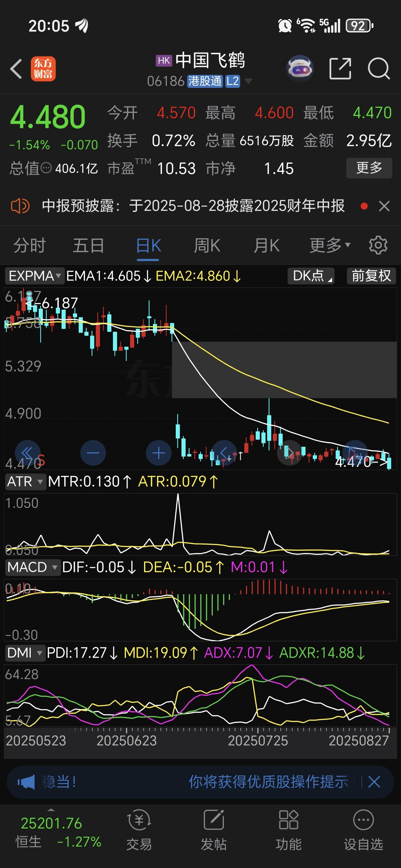Open 你将获得优质股操作提示 link
The height and width of the screenshot is (868, 401).
coord(268,782)
